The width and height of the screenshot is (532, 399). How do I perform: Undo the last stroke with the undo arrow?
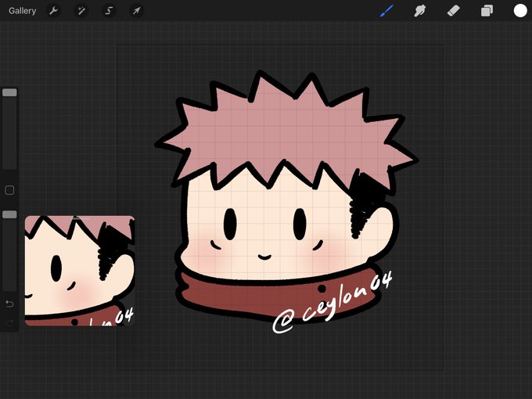pyautogui.click(x=9, y=304)
